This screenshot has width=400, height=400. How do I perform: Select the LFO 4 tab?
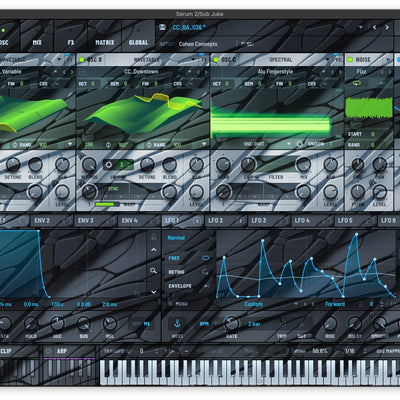(x=312, y=220)
